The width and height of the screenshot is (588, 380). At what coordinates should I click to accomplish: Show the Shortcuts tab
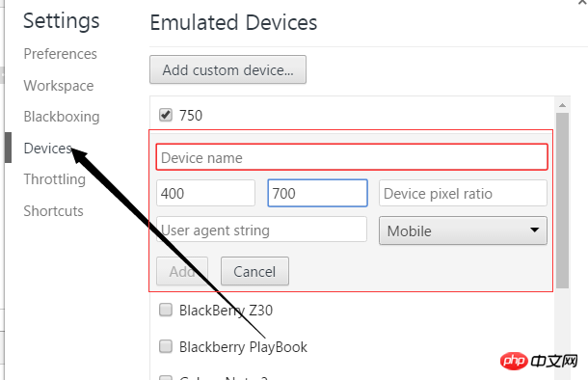[x=54, y=211]
